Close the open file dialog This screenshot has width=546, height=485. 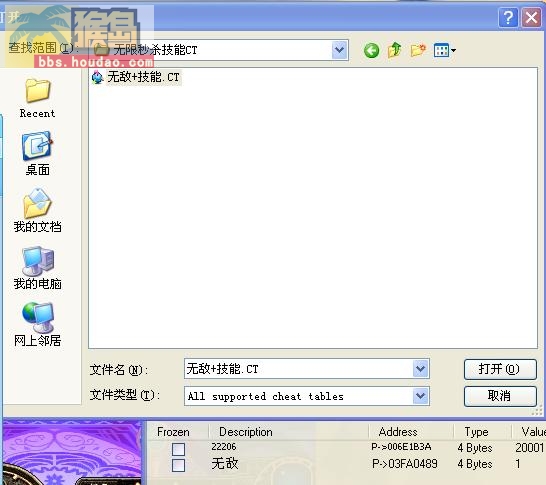click(x=531, y=17)
